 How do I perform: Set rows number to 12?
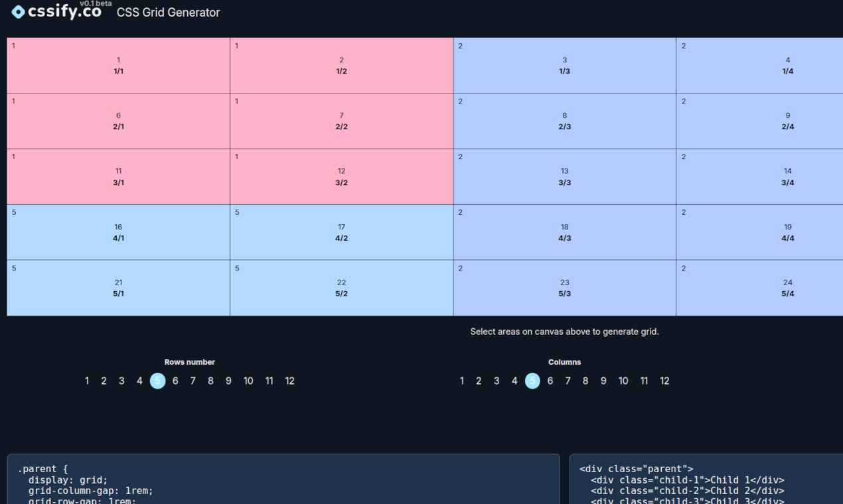289,381
